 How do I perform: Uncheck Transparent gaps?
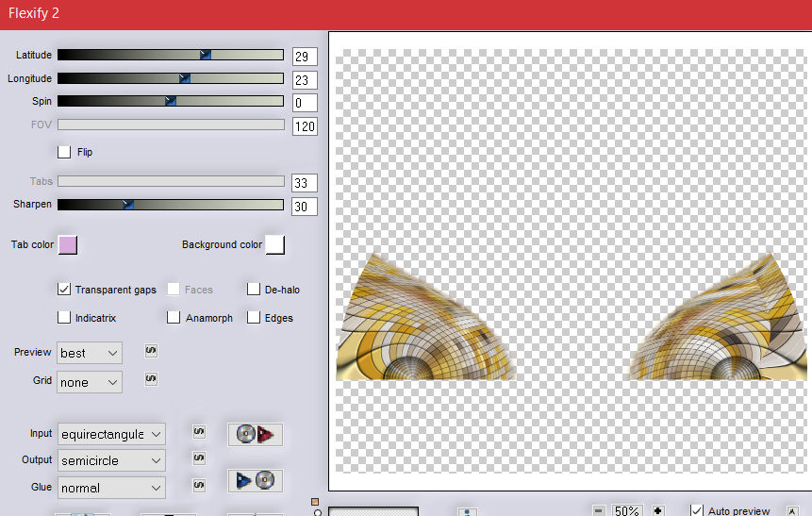pos(64,289)
